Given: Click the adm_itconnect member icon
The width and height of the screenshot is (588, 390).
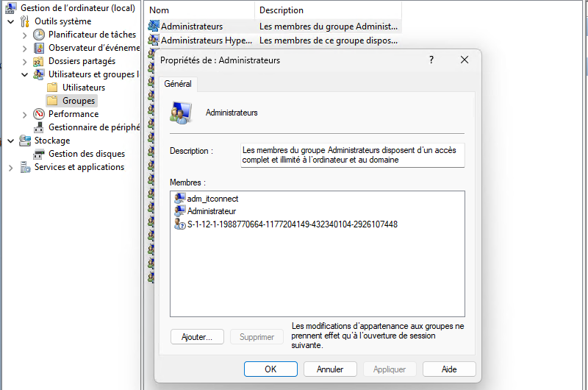Looking at the screenshot, I should pos(180,198).
